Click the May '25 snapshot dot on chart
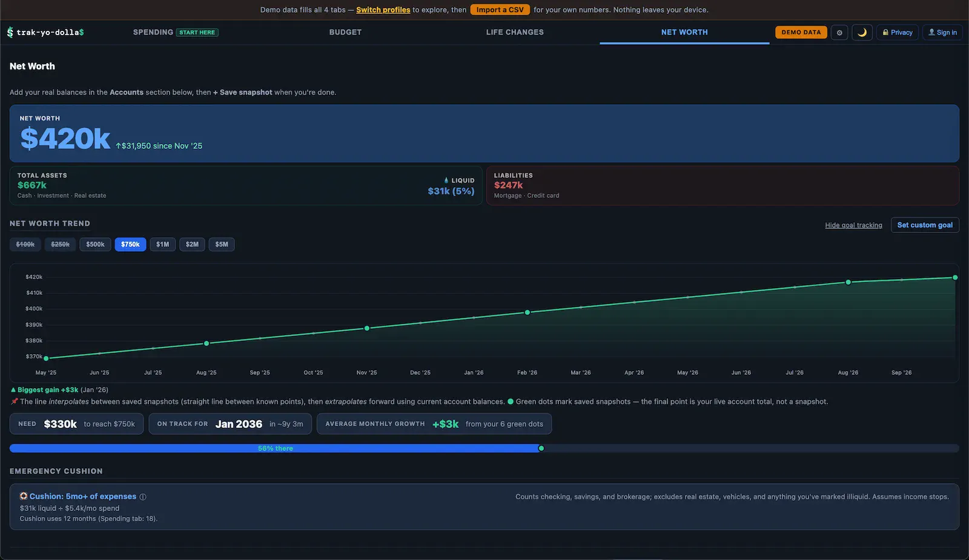969x560 pixels. [46, 358]
